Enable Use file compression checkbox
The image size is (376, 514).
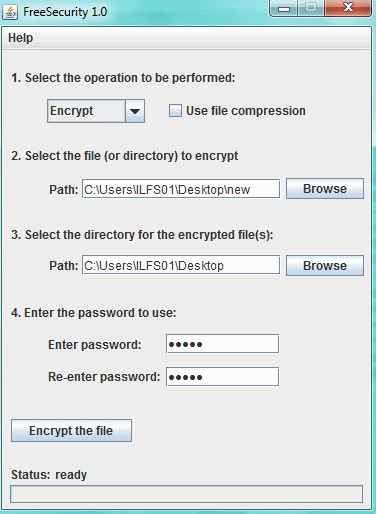click(x=175, y=111)
